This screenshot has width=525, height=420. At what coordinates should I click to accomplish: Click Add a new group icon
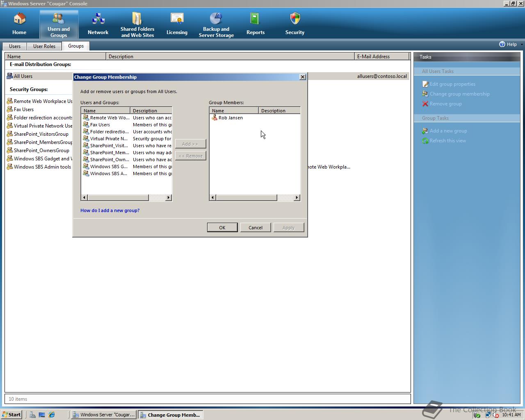(x=425, y=131)
